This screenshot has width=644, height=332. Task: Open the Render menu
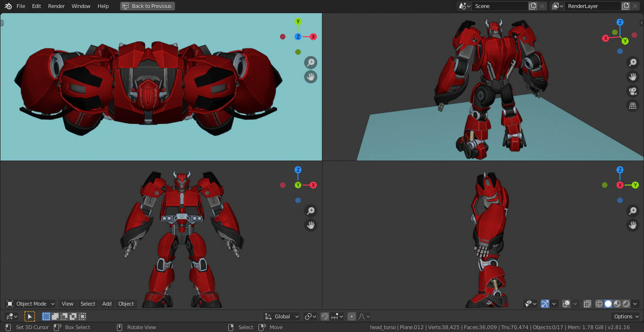coord(57,6)
